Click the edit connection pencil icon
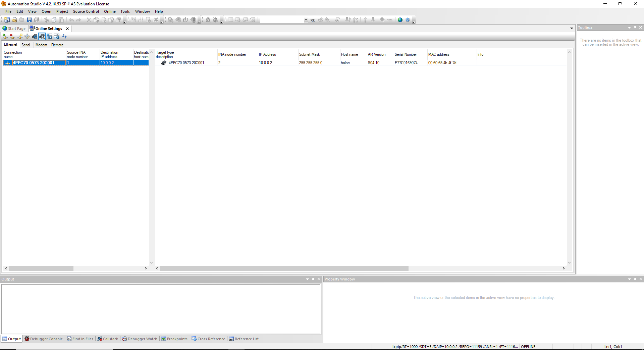The height and width of the screenshot is (350, 644). point(27,36)
